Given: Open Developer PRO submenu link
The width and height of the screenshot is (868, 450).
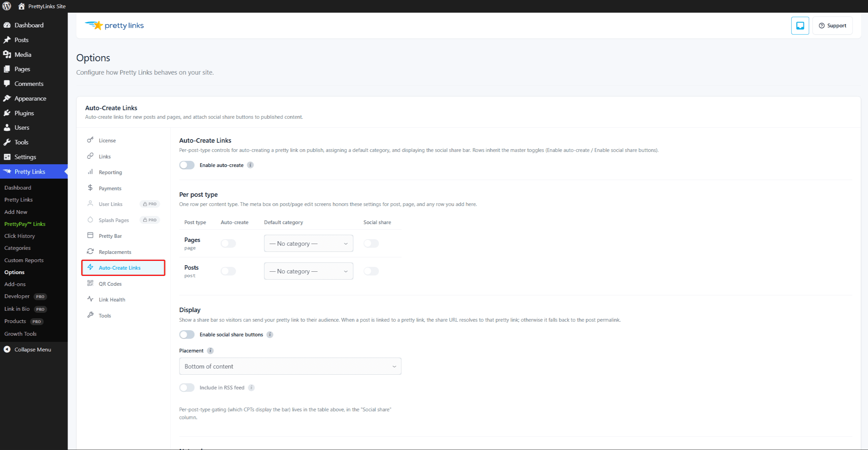Looking at the screenshot, I should tap(26, 296).
